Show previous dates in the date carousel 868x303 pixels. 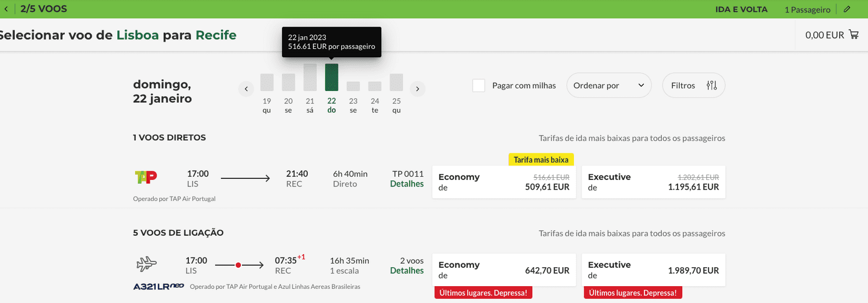pos(246,89)
